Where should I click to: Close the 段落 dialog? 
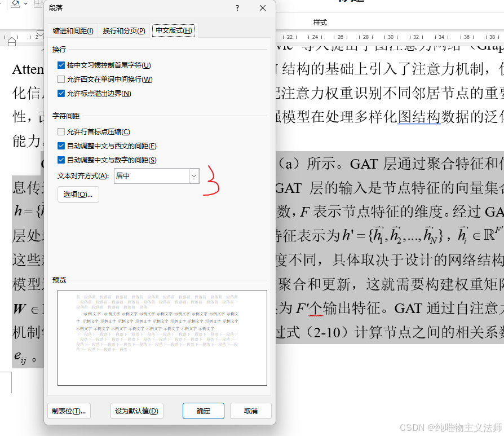click(263, 8)
